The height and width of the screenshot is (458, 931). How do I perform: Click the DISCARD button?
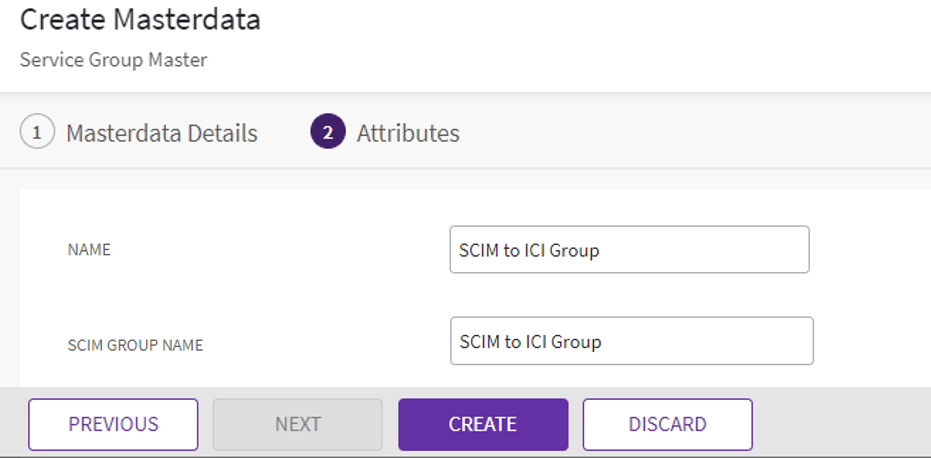667,424
